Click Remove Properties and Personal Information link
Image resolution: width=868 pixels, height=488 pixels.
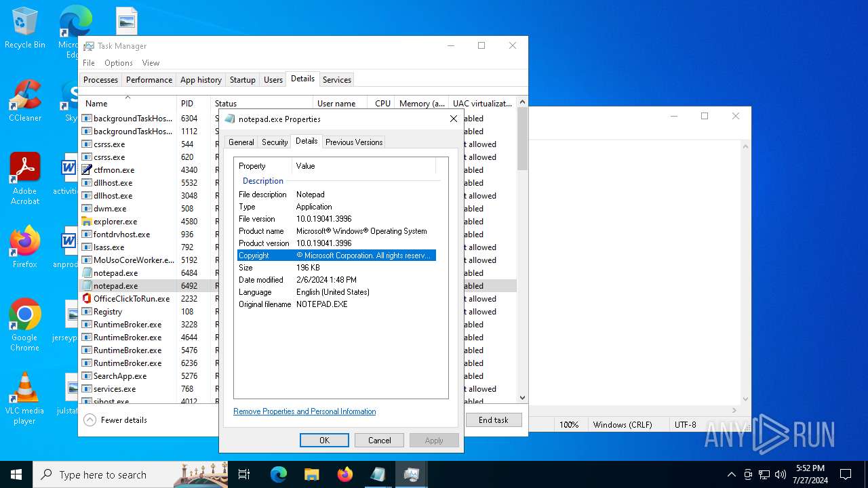(x=304, y=411)
